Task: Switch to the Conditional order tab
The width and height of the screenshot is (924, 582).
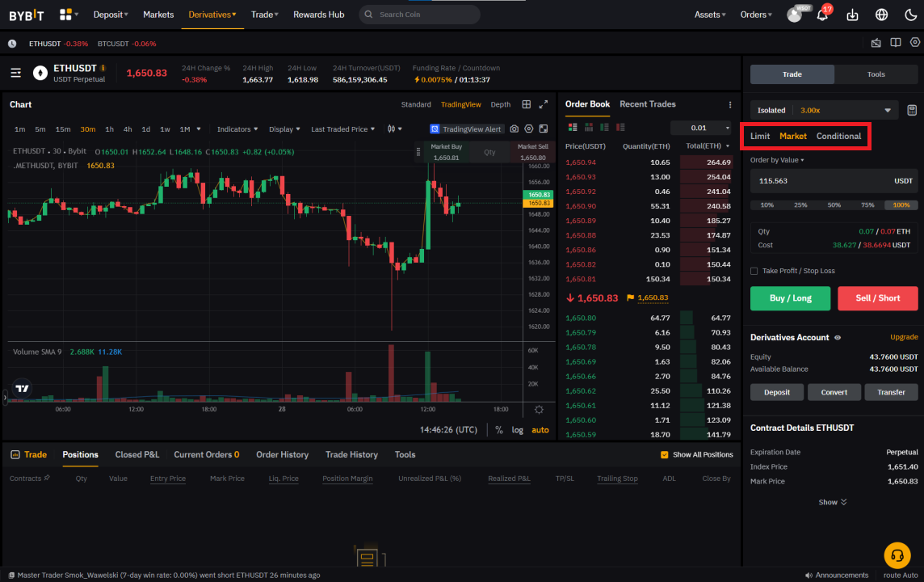Action: click(x=838, y=137)
